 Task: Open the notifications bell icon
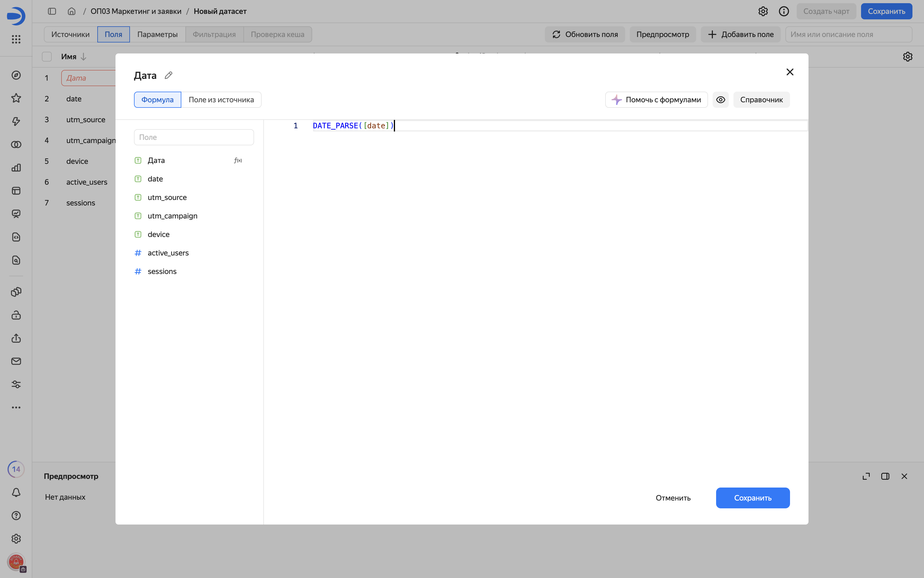pyautogui.click(x=16, y=492)
